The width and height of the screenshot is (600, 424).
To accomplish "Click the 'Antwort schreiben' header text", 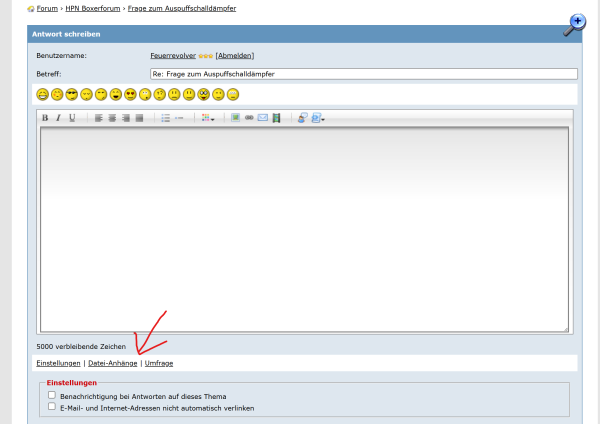I will coord(66,34).
